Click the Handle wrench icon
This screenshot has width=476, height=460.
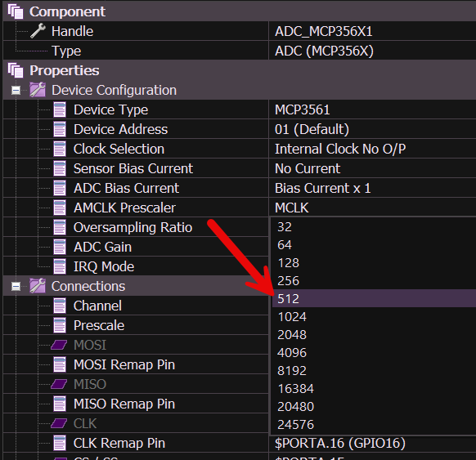(38, 31)
